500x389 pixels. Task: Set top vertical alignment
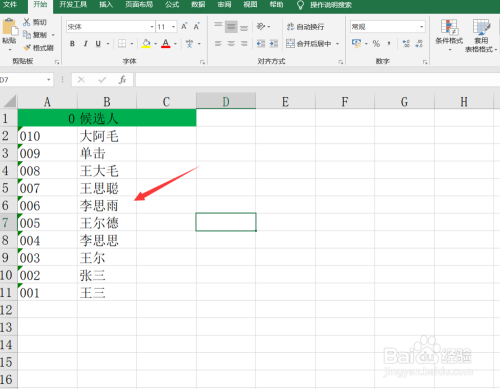[x=218, y=26]
